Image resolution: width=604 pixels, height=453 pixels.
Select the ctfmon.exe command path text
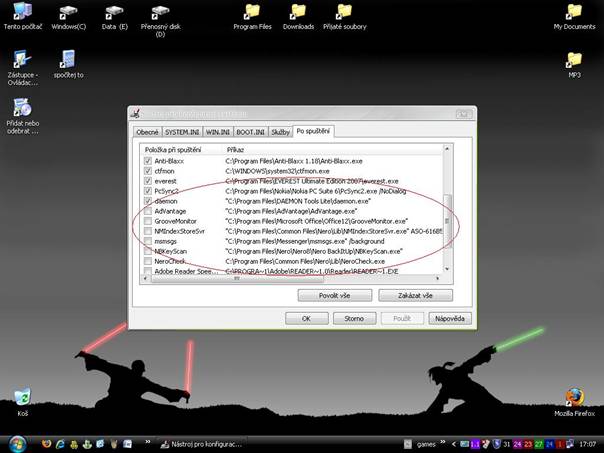coord(277,171)
